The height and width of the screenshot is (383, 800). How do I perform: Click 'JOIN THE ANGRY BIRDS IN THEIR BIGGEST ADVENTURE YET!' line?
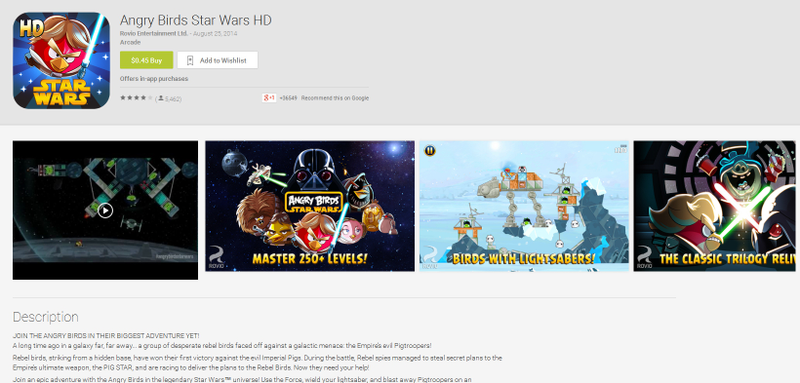point(106,336)
